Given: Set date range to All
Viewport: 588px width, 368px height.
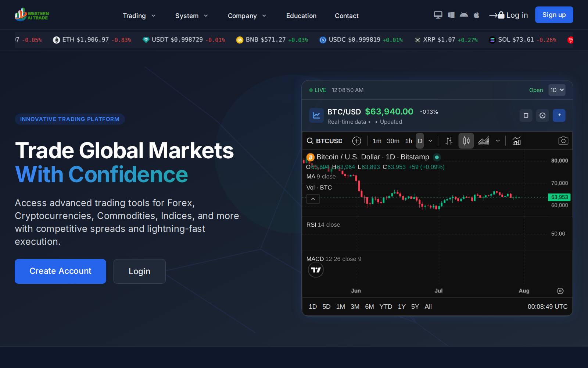Looking at the screenshot, I should 428,307.
